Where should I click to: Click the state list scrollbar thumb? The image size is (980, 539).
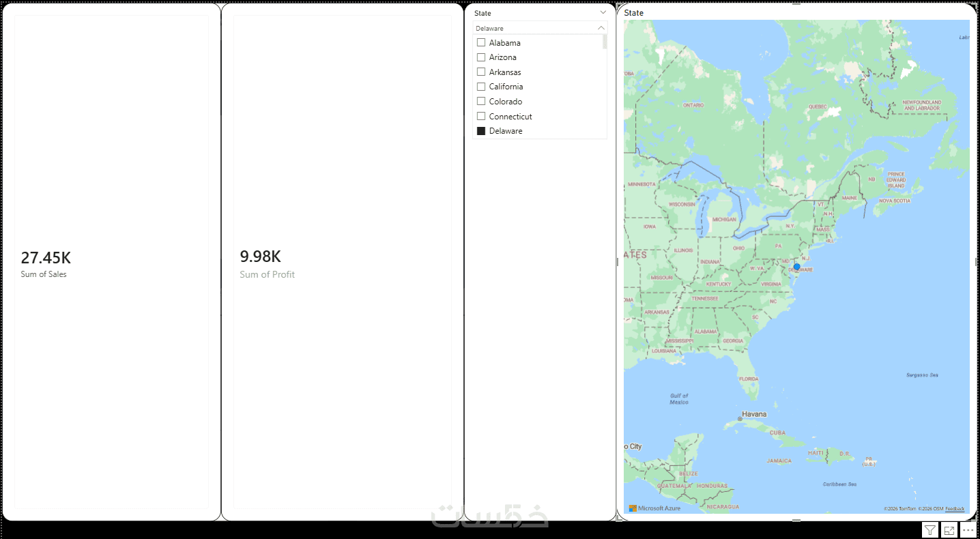pyautogui.click(x=605, y=42)
